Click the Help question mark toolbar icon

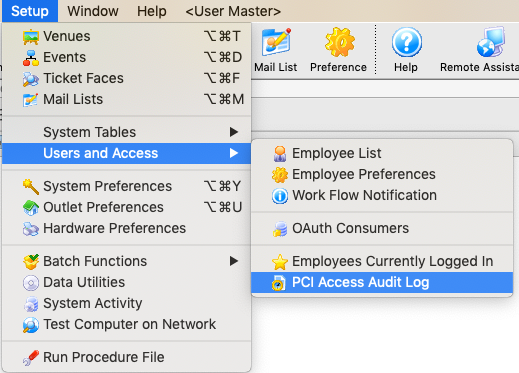click(406, 43)
